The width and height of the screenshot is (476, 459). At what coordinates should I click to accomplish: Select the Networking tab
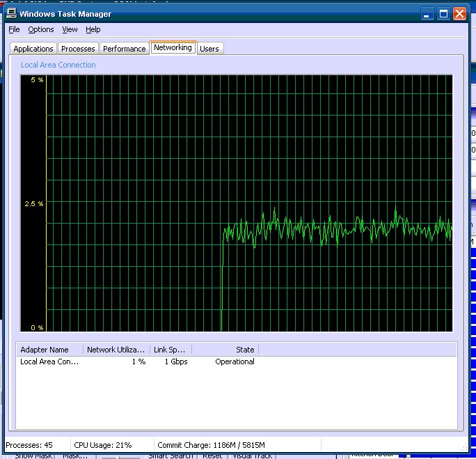click(173, 47)
